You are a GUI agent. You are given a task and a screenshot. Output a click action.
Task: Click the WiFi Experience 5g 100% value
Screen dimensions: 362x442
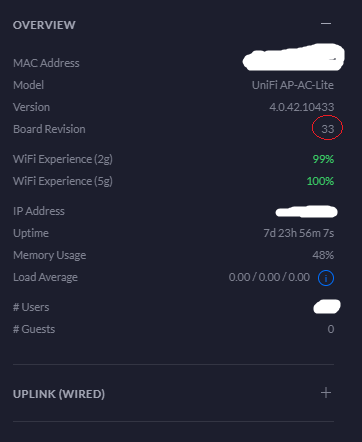(320, 181)
